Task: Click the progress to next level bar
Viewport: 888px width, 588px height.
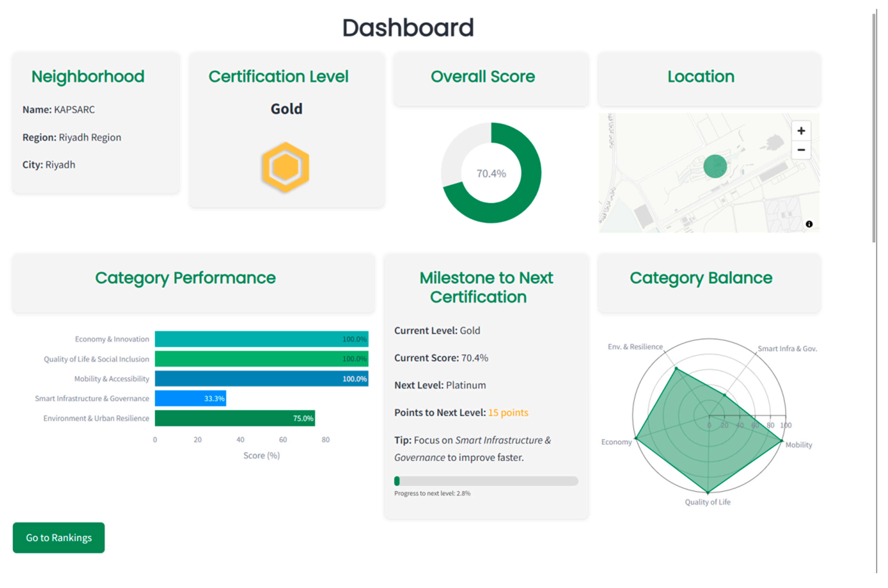Action: pos(486,481)
